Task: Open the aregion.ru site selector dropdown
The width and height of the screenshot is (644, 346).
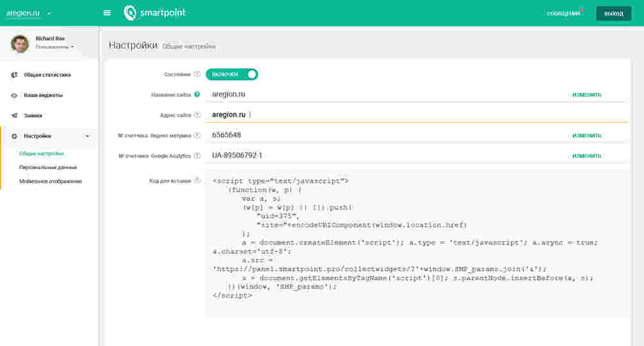Action: (28, 13)
